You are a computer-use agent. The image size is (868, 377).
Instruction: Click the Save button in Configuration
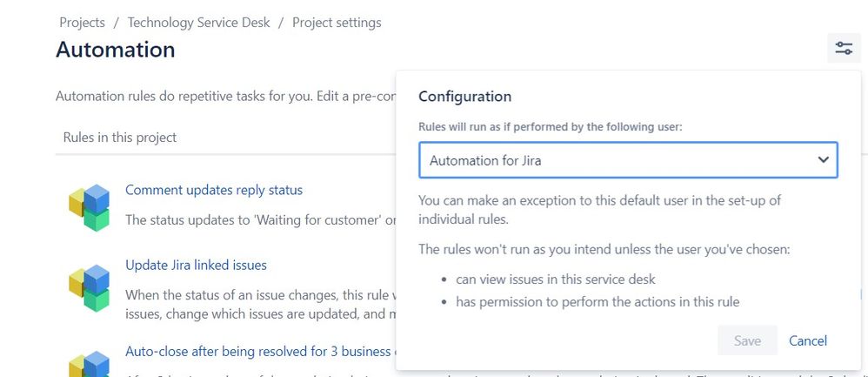[x=747, y=340]
